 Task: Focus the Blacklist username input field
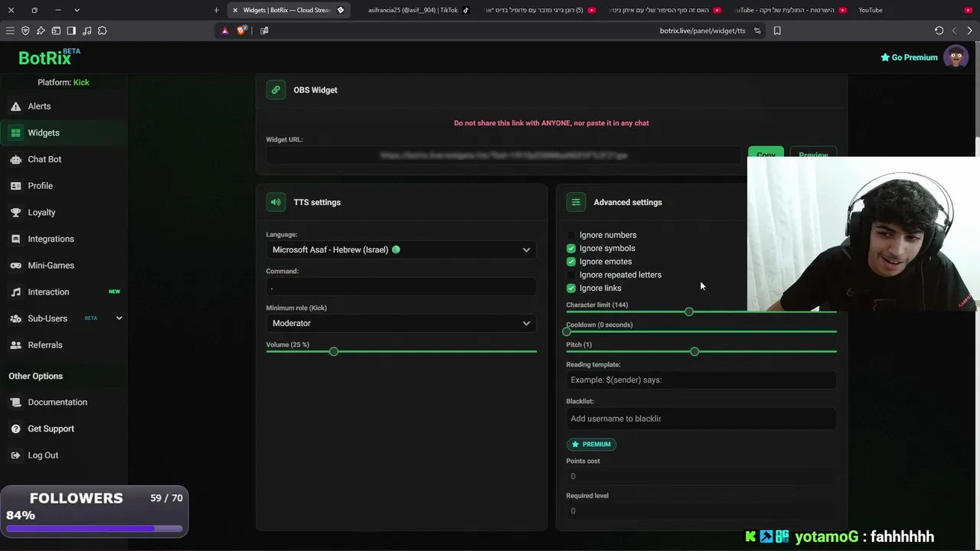coord(701,419)
